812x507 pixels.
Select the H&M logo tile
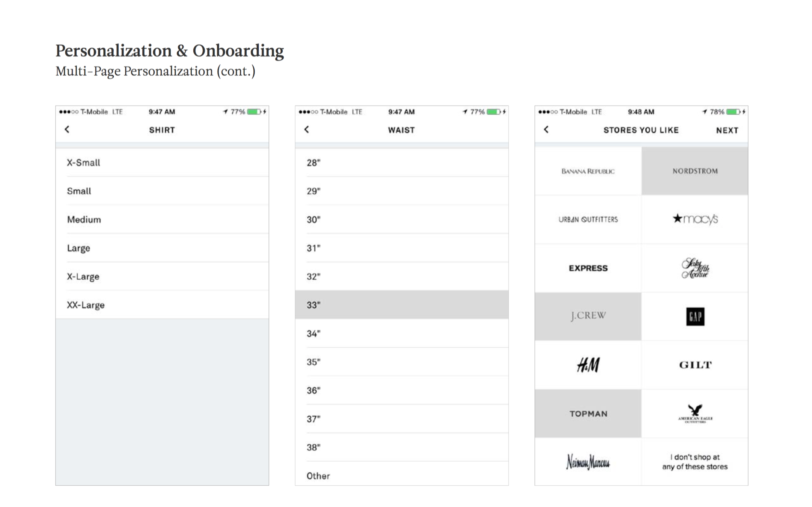click(588, 365)
